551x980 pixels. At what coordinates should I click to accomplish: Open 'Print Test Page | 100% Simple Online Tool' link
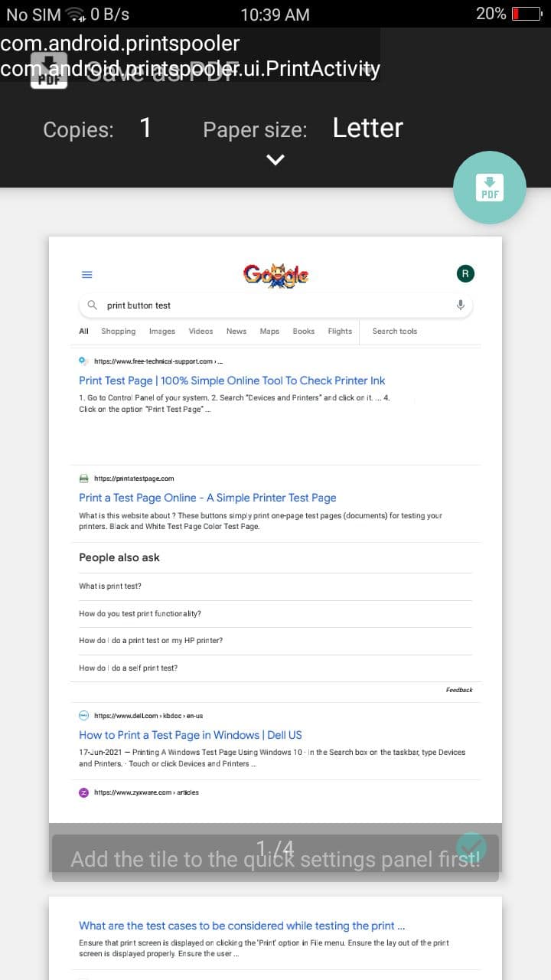[232, 381]
